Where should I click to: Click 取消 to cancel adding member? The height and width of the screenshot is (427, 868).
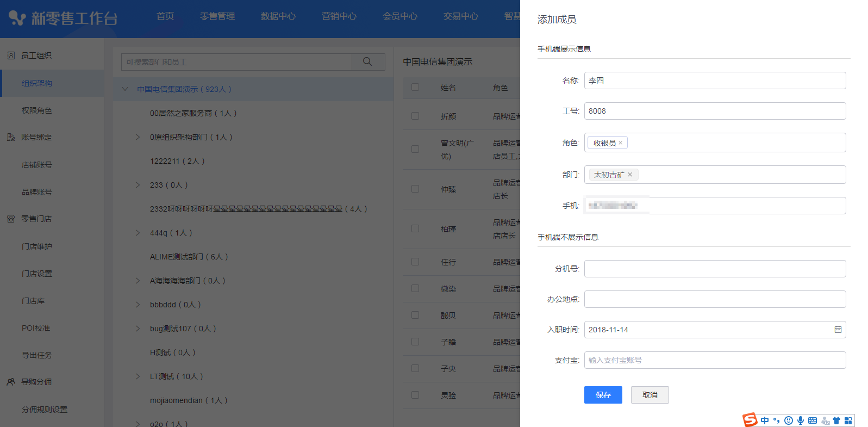point(650,395)
